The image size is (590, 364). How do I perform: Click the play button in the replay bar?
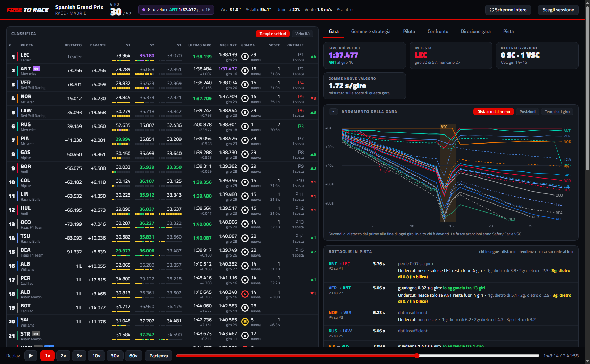(x=31, y=356)
